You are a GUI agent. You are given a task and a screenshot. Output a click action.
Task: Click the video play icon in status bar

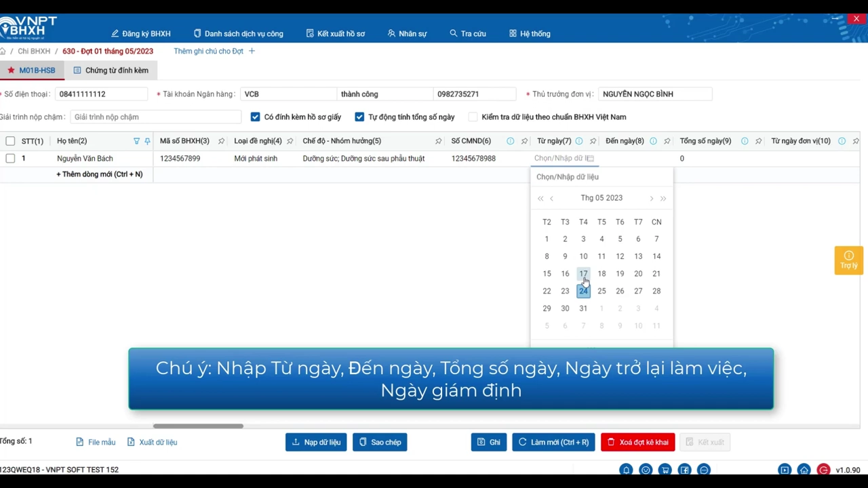coord(785,470)
